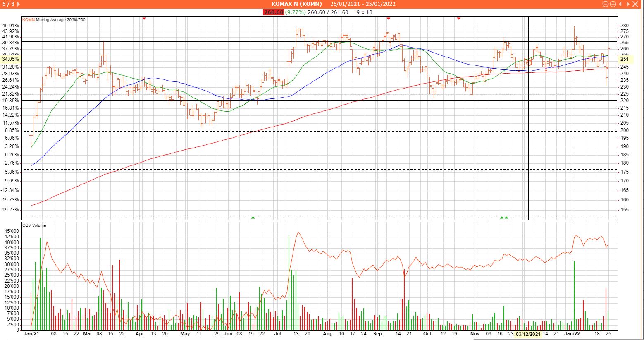Click the 03/12/2021 crosshair date label
The width and height of the screenshot is (644, 340).
click(527, 334)
